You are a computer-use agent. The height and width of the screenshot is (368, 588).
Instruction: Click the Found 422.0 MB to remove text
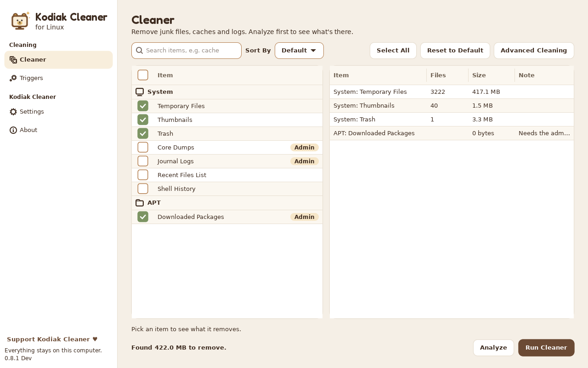pyautogui.click(x=179, y=348)
